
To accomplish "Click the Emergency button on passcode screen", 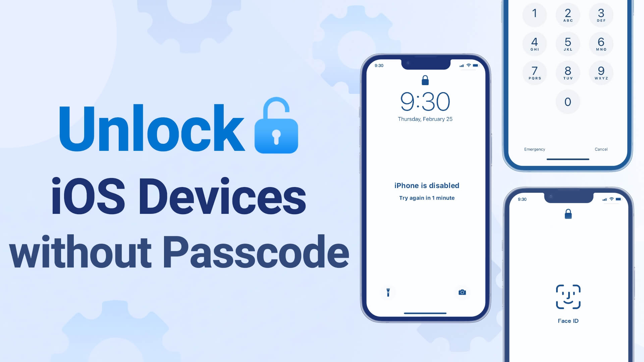I will pyautogui.click(x=534, y=149).
